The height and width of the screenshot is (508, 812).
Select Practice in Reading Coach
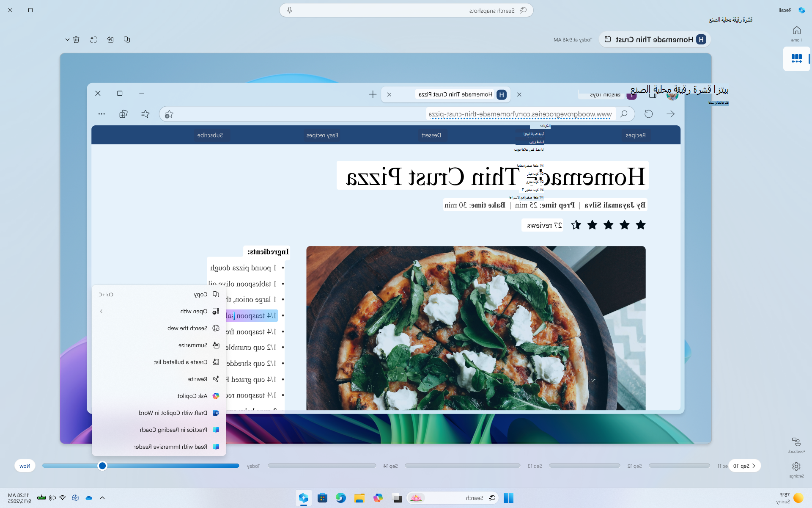pyautogui.click(x=159, y=430)
